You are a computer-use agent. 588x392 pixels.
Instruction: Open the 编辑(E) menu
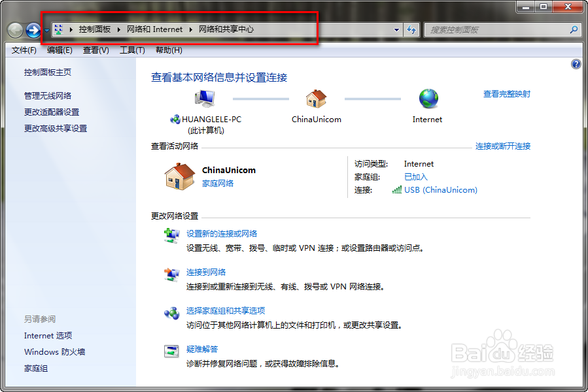60,50
